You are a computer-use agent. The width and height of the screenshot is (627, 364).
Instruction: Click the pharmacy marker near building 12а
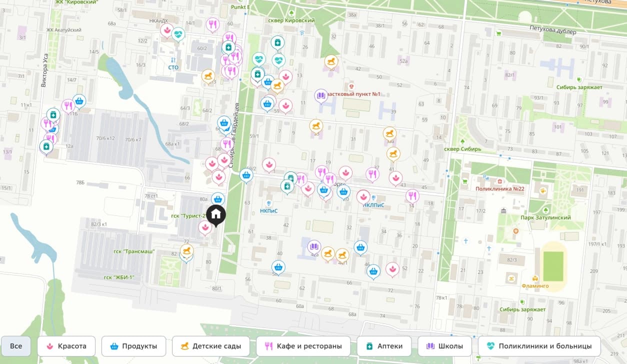click(x=46, y=146)
